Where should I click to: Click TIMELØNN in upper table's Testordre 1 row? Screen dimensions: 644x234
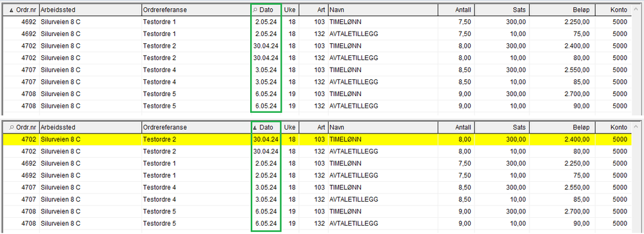346,22
